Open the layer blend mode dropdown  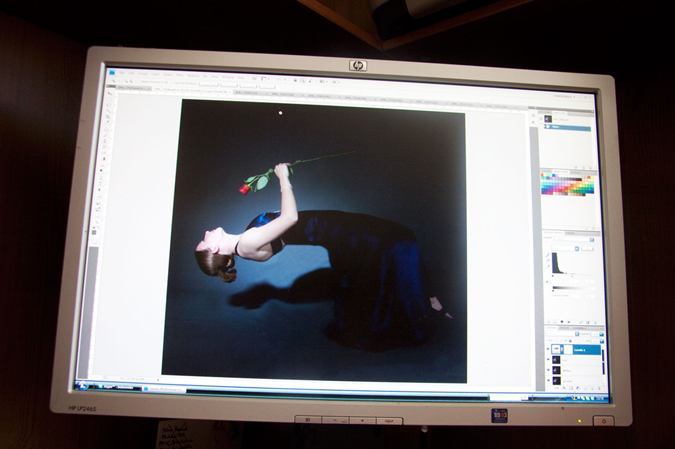click(577, 334)
